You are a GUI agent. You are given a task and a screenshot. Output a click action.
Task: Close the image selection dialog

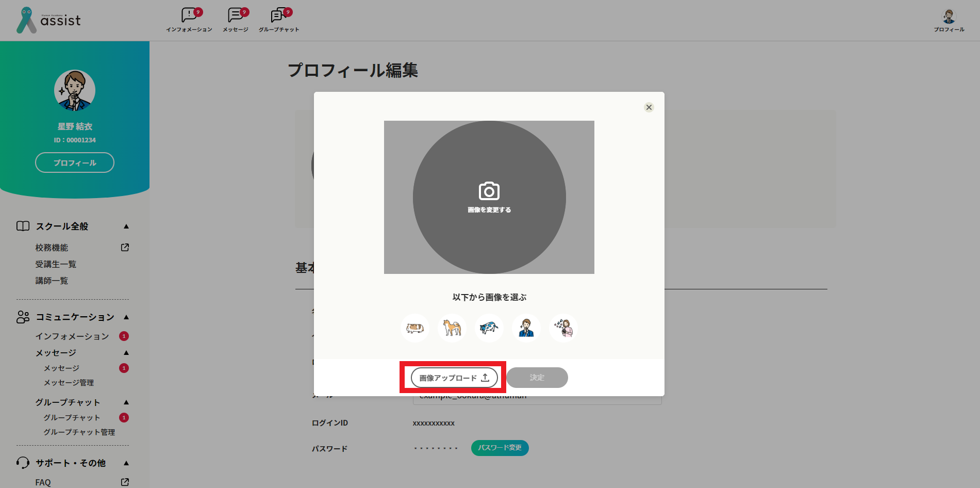[649, 107]
